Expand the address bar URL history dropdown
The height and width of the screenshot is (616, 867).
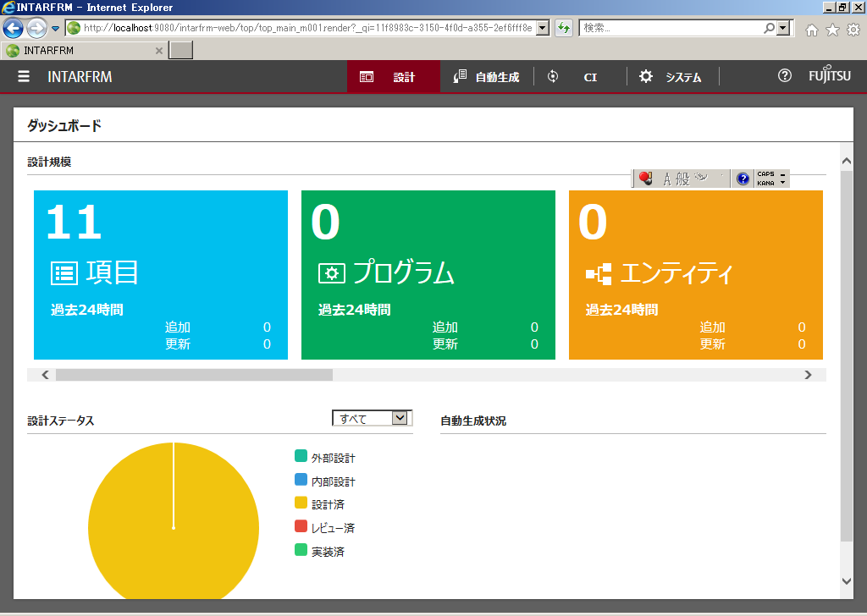pyautogui.click(x=543, y=29)
